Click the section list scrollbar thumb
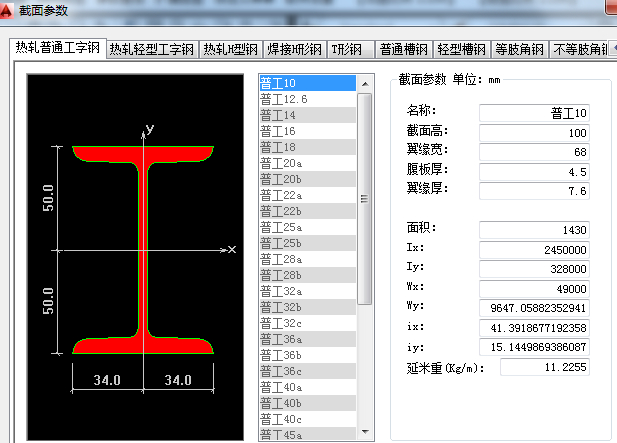Viewport: 617px width, 443px height. click(x=365, y=199)
